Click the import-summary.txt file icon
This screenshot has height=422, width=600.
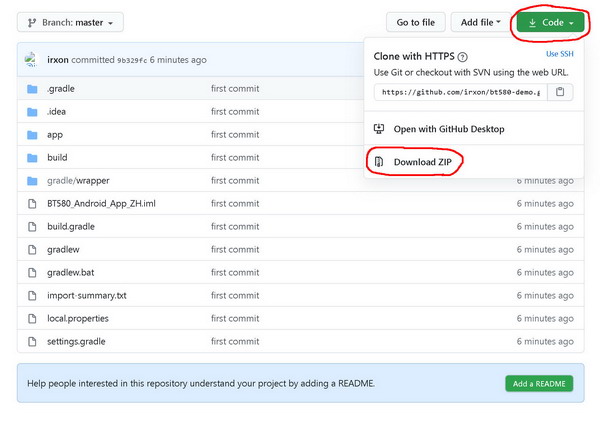32,295
